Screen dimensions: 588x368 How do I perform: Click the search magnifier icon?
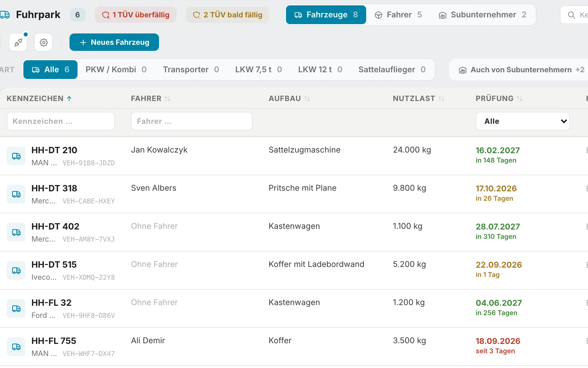572,15
